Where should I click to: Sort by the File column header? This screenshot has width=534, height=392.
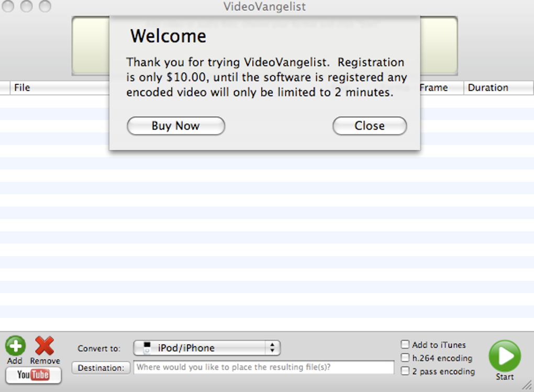pos(60,87)
